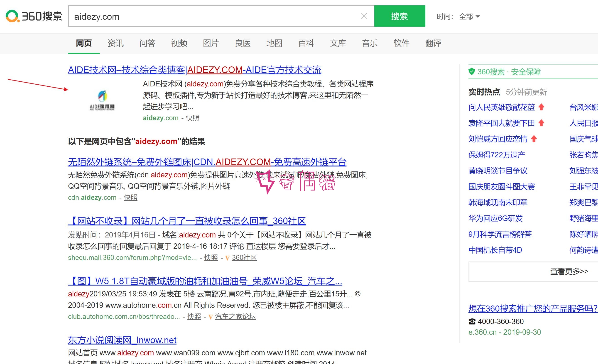Image resolution: width=598 pixels, height=364 pixels.
Task: Click the AIDE技术网 logo thumbnail
Action: pos(102,100)
